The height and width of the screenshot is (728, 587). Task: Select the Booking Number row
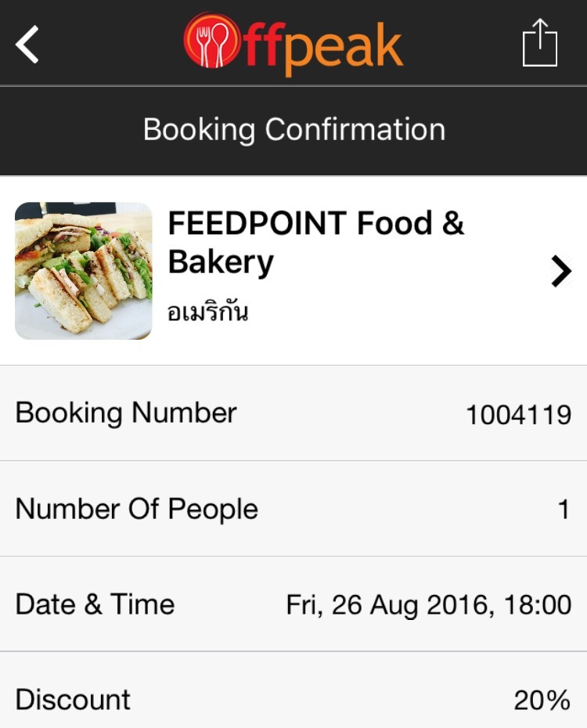pos(293,413)
